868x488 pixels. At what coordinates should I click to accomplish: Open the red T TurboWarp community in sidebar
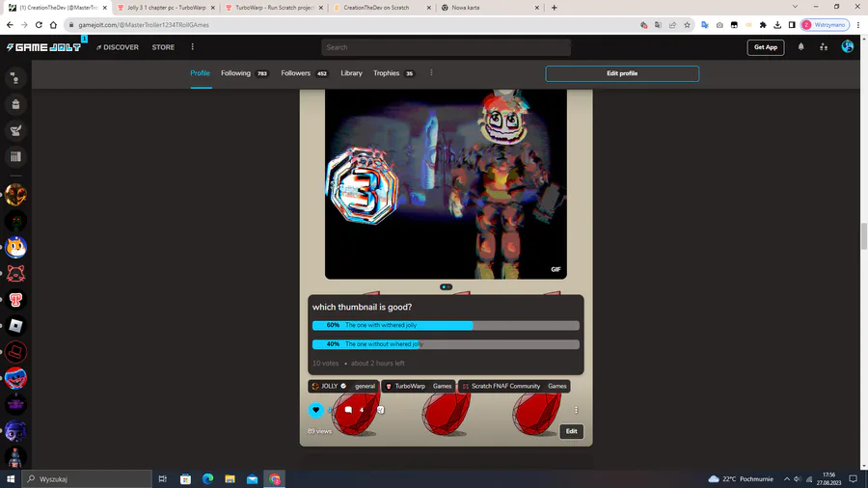click(15, 300)
